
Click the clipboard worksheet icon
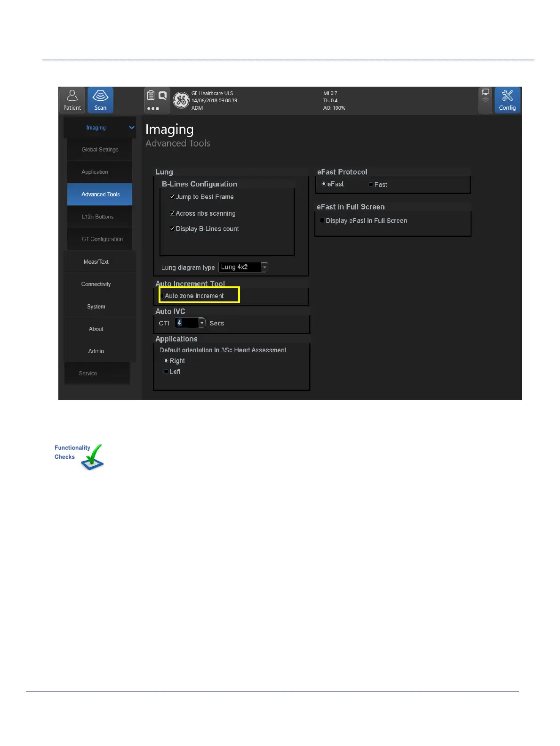151,96
